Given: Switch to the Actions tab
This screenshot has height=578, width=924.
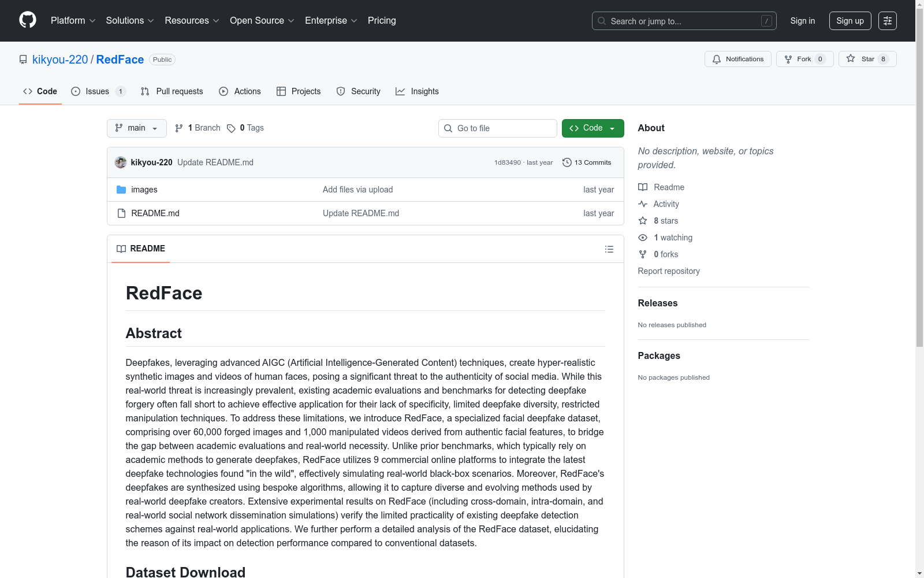Looking at the screenshot, I should coord(240,91).
